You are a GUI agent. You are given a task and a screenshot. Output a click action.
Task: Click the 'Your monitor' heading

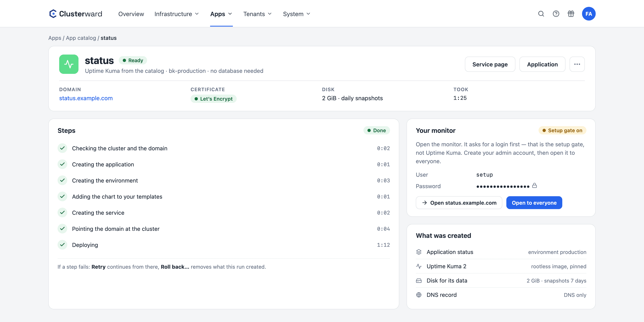(436, 130)
